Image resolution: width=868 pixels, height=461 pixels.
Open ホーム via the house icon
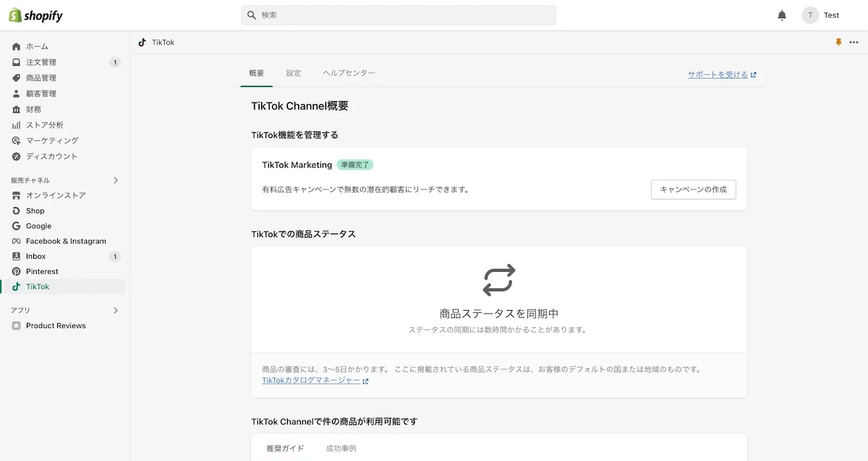pos(17,47)
